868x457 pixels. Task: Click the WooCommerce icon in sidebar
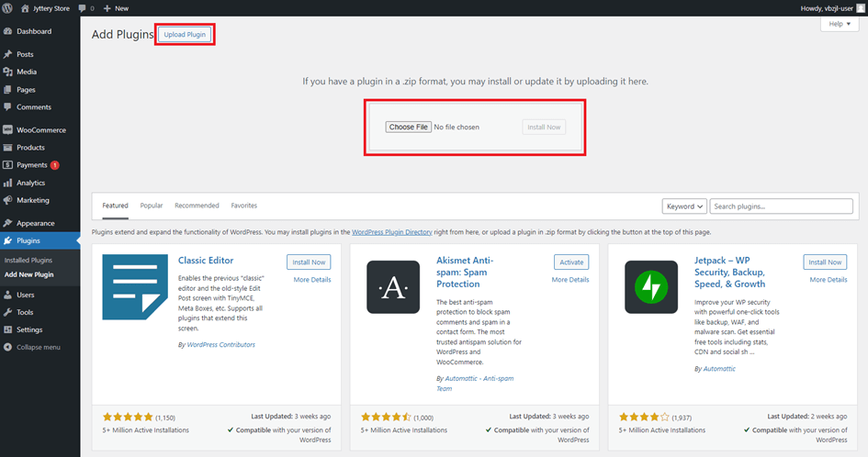pyautogui.click(x=7, y=130)
